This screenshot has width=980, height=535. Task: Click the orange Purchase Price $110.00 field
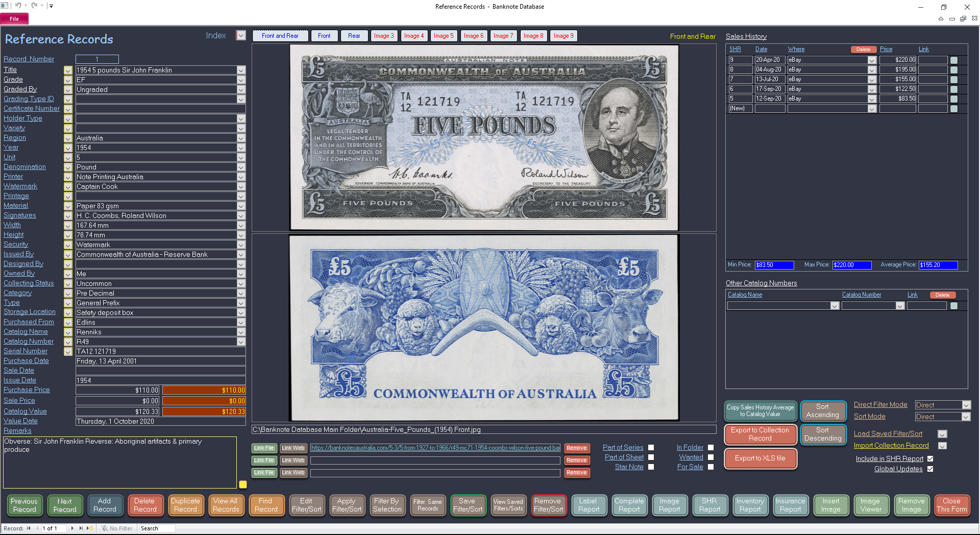[204, 391]
